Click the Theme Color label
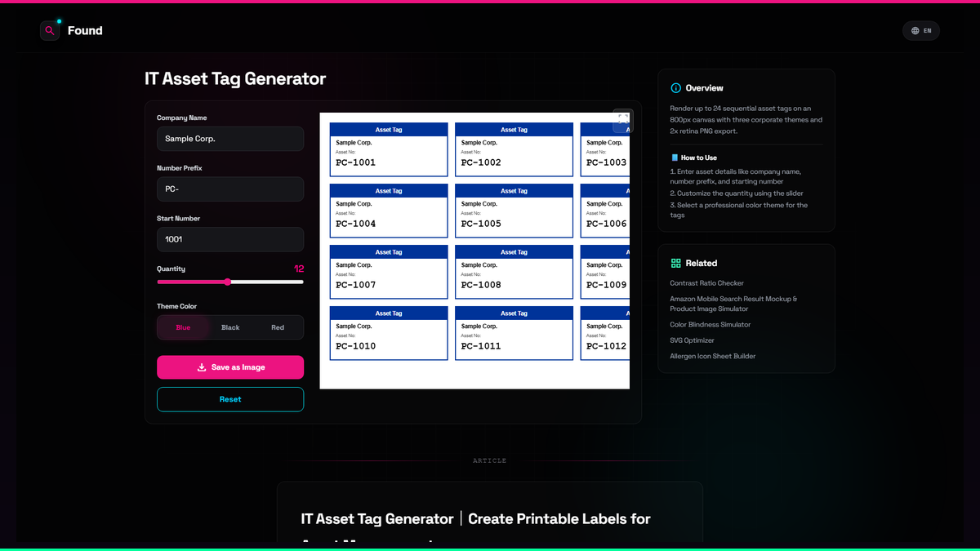Viewport: 980px width, 551px height. [177, 306]
